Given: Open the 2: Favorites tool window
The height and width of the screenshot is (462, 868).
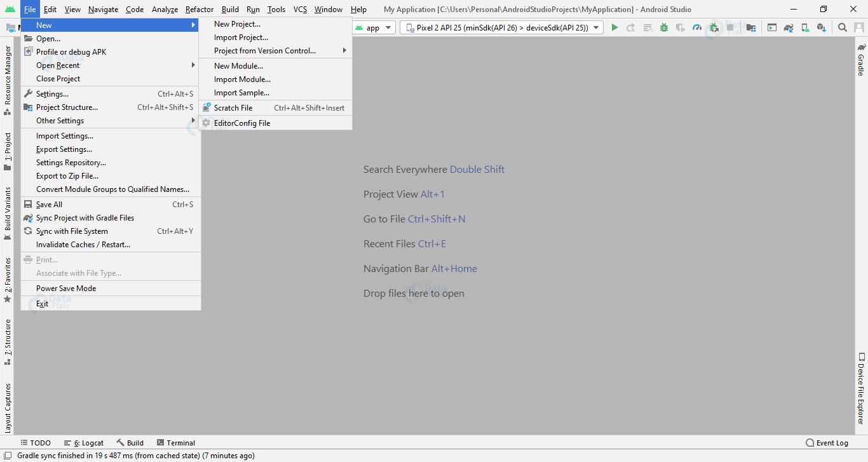Looking at the screenshot, I should (x=8, y=280).
